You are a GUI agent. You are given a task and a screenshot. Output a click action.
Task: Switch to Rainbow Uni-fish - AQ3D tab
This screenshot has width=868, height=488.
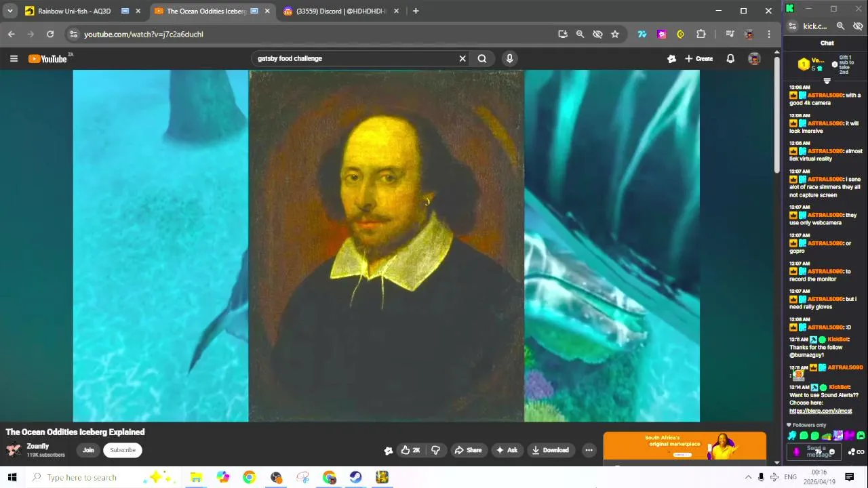(x=75, y=11)
